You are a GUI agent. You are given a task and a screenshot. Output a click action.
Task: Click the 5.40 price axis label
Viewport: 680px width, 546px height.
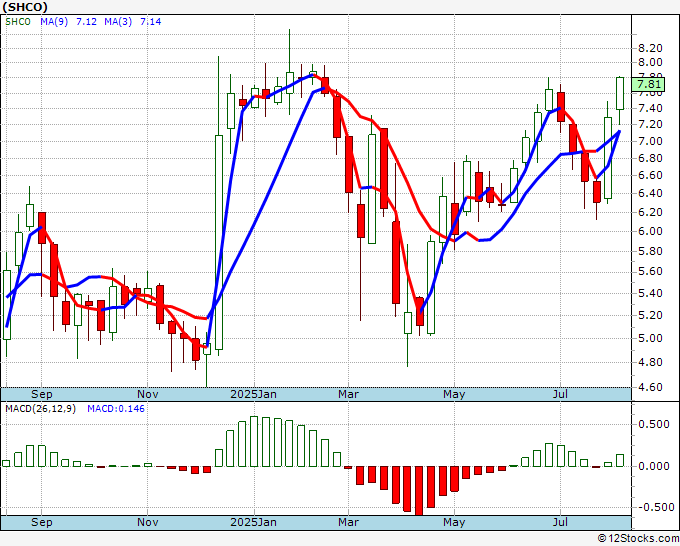point(650,293)
